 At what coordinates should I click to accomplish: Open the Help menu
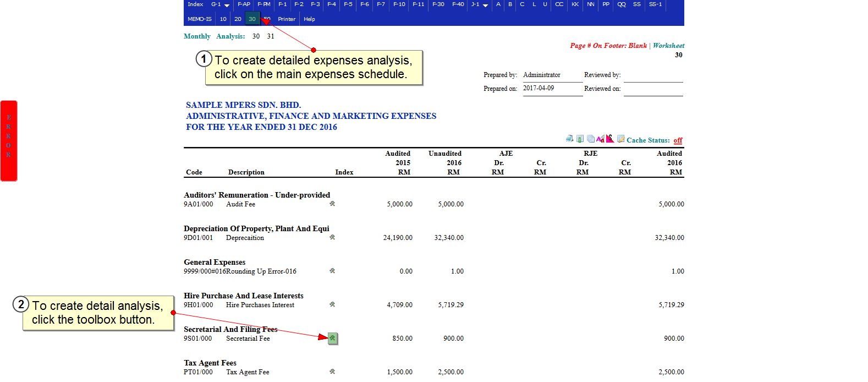click(x=310, y=19)
